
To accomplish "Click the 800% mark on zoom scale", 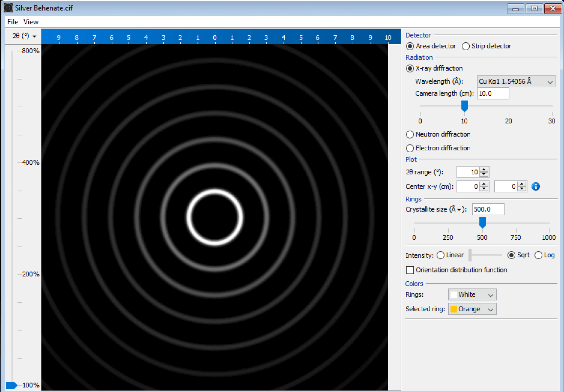I will pos(31,51).
